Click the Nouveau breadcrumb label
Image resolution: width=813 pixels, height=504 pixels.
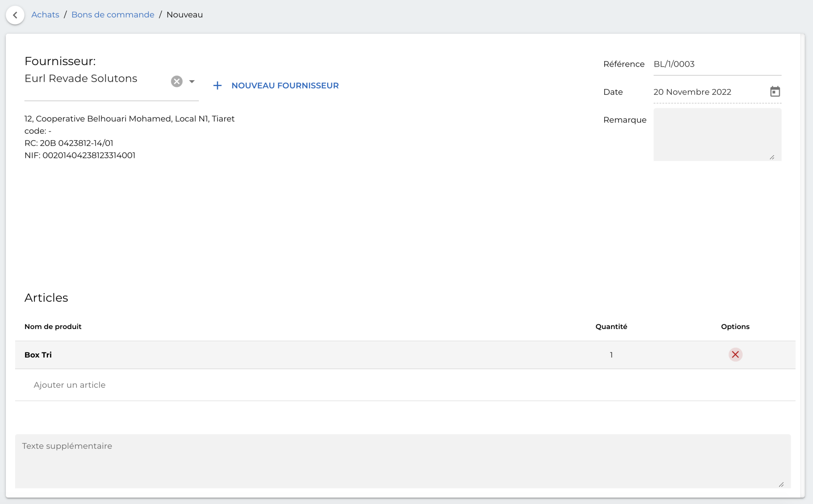184,14
